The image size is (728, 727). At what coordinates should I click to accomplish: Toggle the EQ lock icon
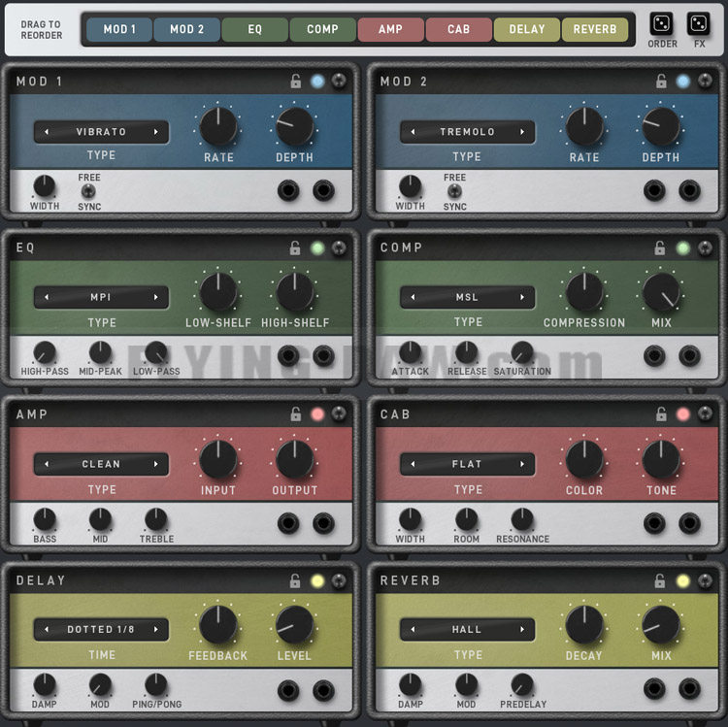(295, 248)
